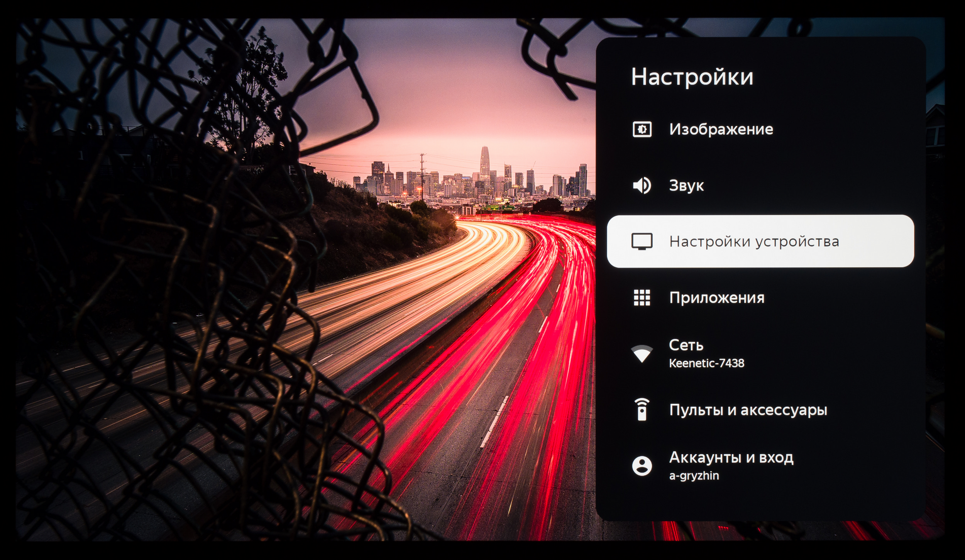The image size is (965, 560).
Task: Open Аккаунты и вход label
Action: click(731, 457)
